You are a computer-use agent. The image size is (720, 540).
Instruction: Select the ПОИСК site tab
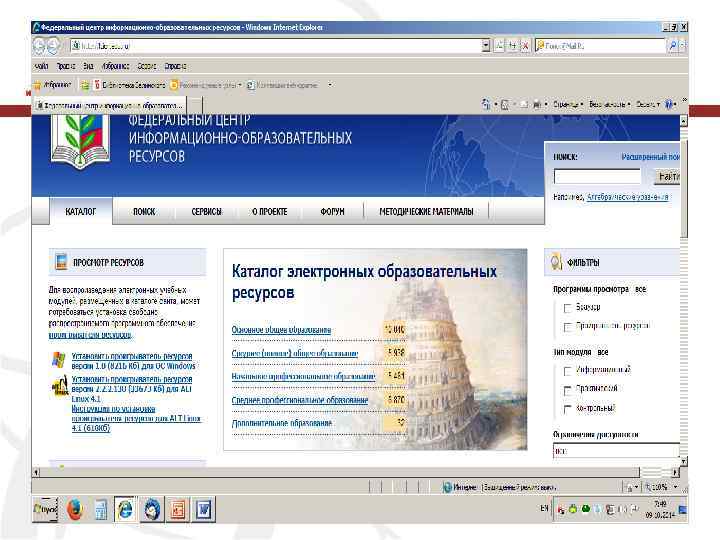click(144, 212)
